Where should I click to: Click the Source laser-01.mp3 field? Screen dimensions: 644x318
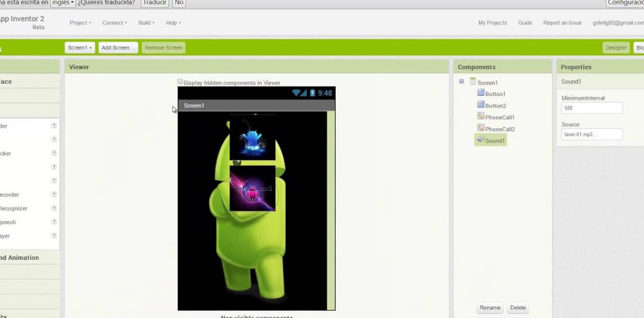pyautogui.click(x=592, y=135)
